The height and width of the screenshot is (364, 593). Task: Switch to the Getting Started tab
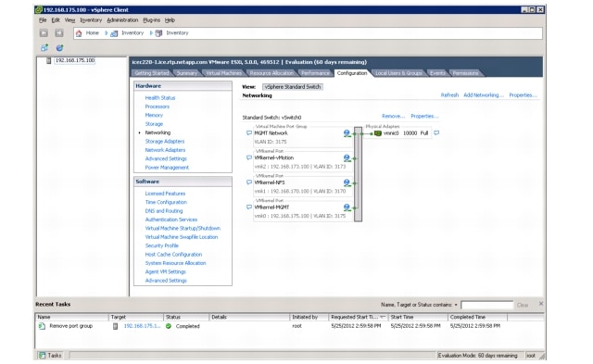click(x=152, y=73)
